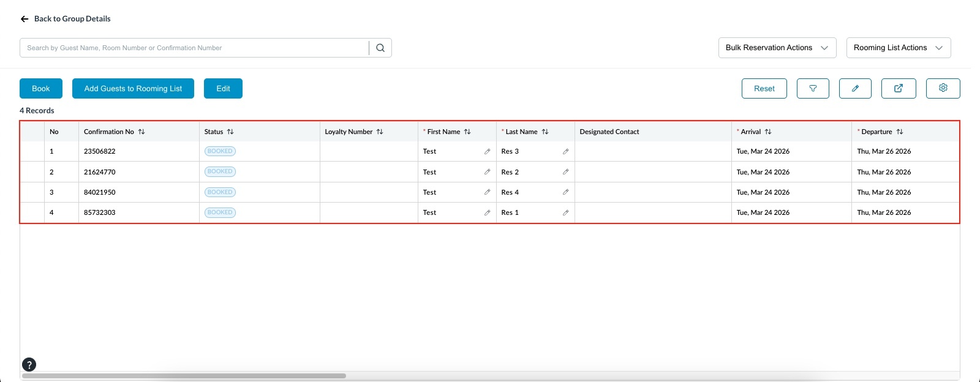This screenshot has height=382, width=980.
Task: Click Add Guests to Rooming List
Action: tap(133, 88)
